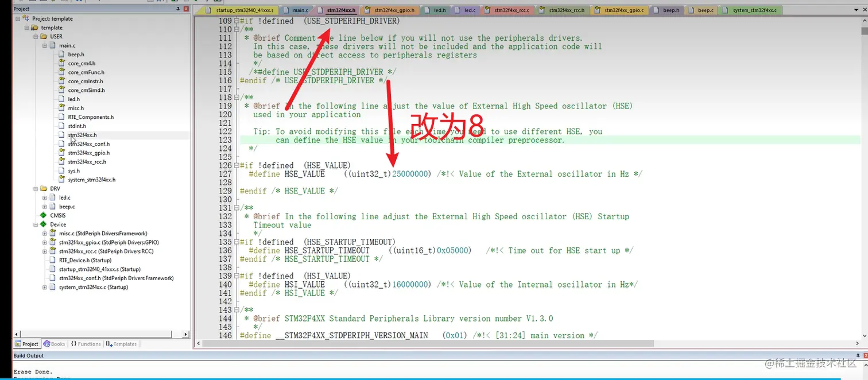Switch to the beep.c editor tab
868x380 pixels.
(x=702, y=10)
